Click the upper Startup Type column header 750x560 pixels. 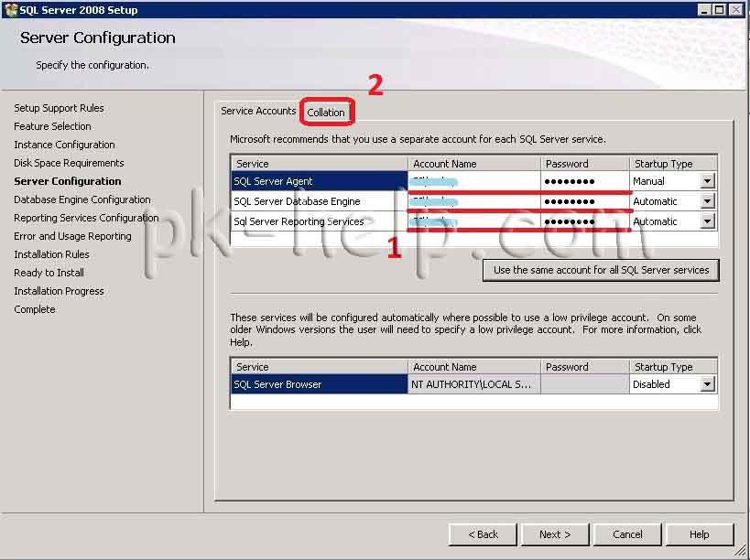click(x=673, y=164)
